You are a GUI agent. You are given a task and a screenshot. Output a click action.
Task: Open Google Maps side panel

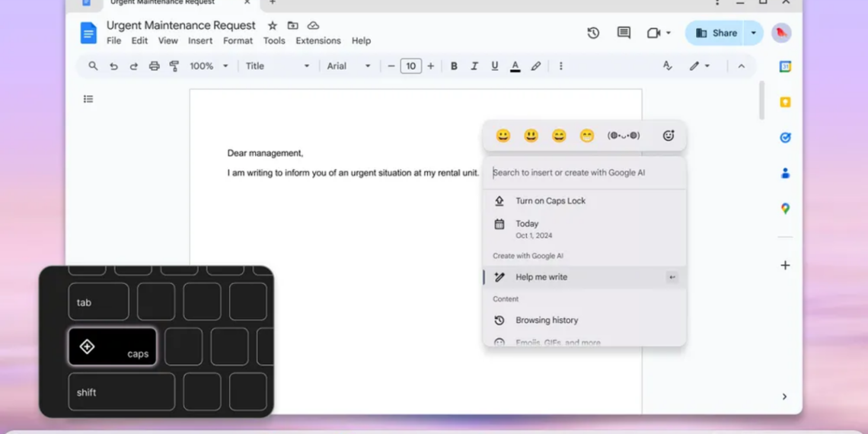[x=785, y=209]
